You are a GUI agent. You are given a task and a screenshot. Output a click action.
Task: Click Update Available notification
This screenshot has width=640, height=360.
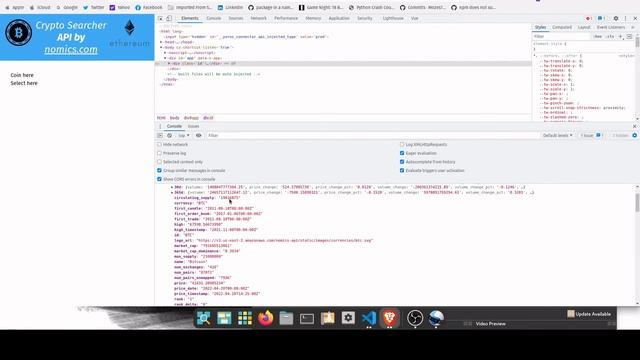tap(589, 314)
